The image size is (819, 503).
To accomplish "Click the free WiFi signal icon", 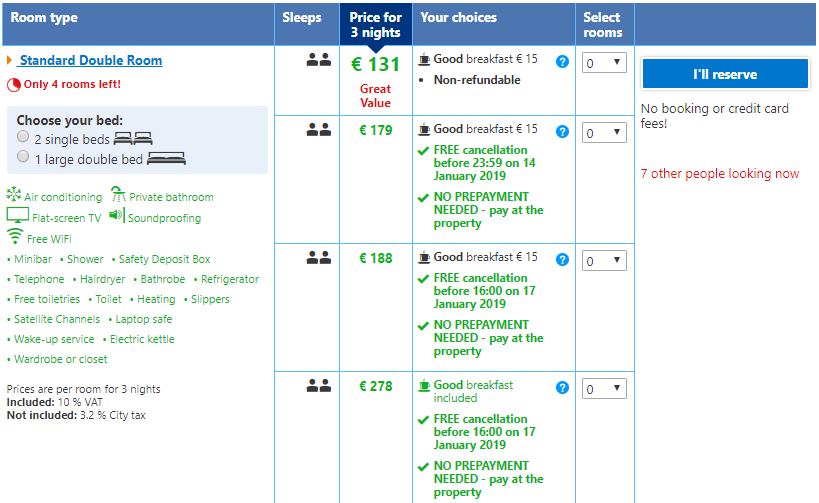I will pos(15,237).
